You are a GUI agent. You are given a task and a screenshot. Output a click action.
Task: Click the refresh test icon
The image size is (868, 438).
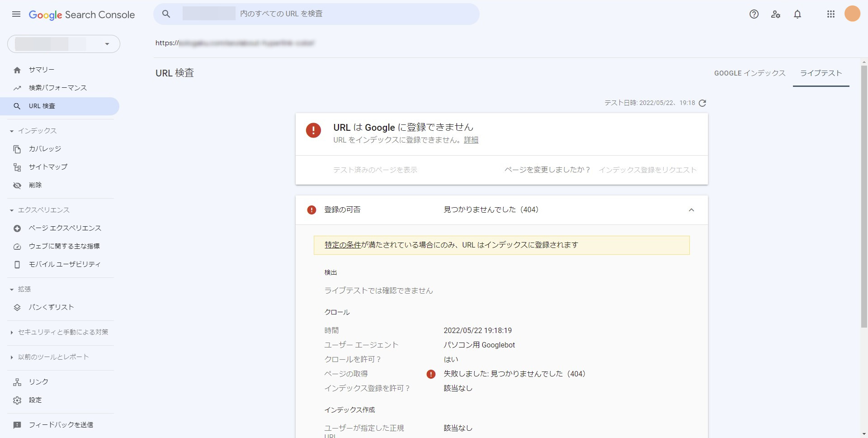702,103
